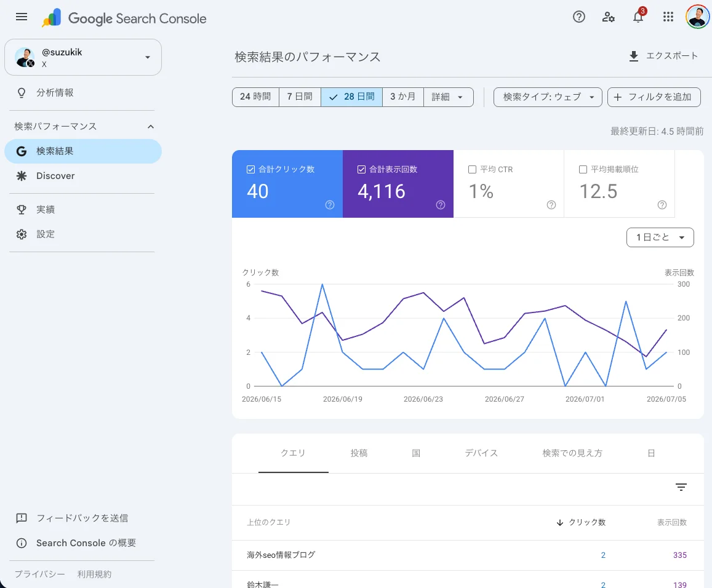Click Search Console の概要 link

pos(86,543)
